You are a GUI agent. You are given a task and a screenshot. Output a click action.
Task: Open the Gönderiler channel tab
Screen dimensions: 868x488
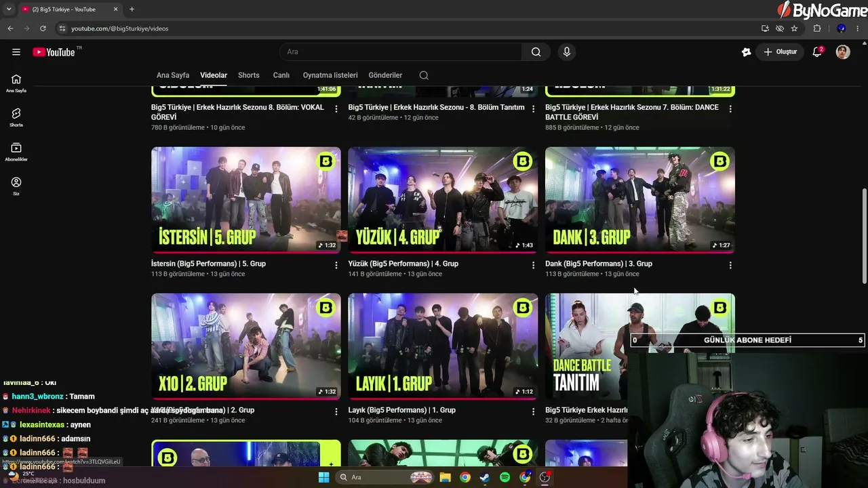(385, 75)
